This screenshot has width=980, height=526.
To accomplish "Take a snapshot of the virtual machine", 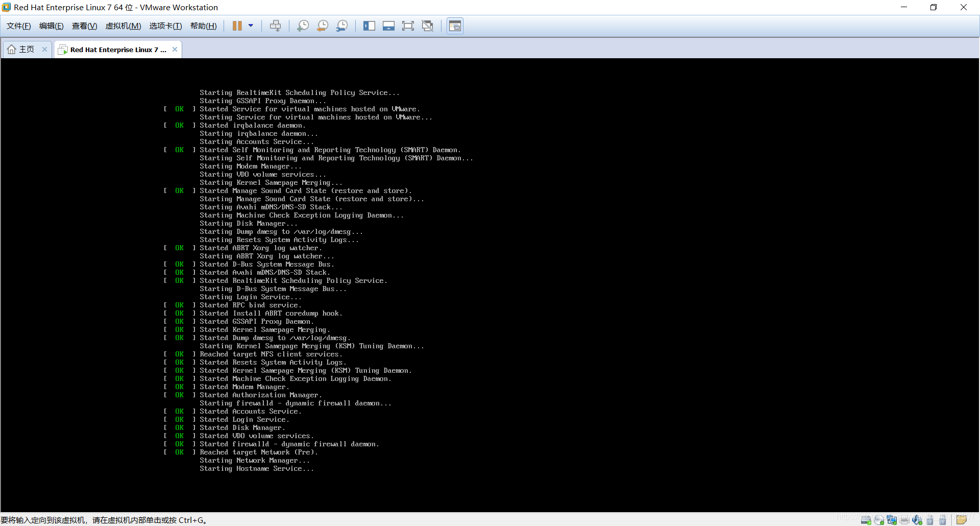I will click(303, 26).
